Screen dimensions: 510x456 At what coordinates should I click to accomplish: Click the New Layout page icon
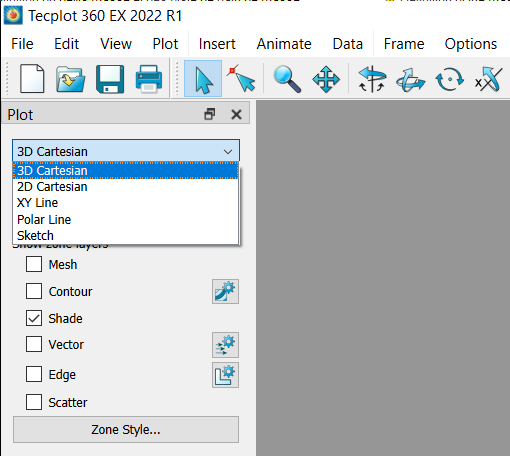[x=32, y=79]
